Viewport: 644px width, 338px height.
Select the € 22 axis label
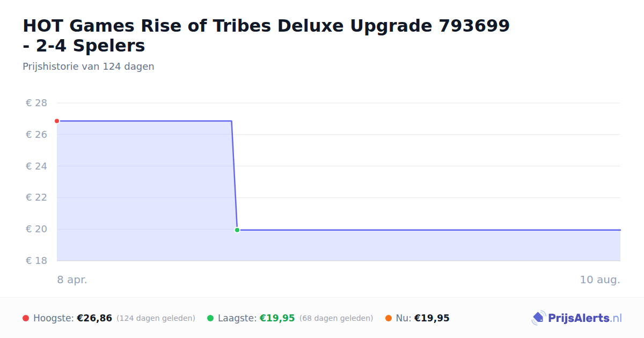(x=36, y=197)
